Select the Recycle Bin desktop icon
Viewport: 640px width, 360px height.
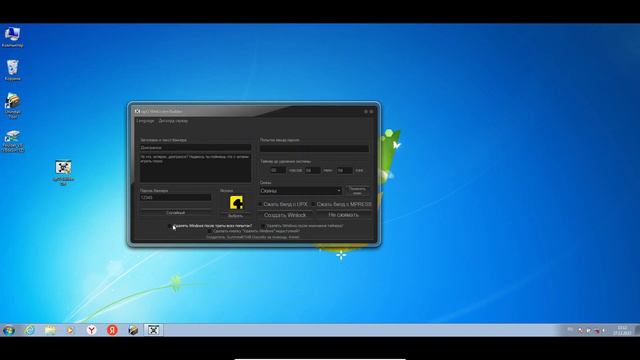click(13, 70)
